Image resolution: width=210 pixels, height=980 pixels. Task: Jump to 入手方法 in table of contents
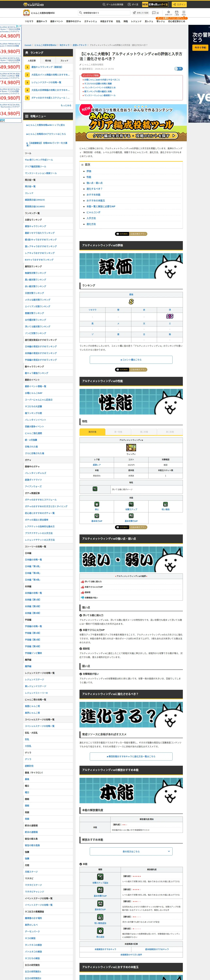pyautogui.click(x=91, y=218)
